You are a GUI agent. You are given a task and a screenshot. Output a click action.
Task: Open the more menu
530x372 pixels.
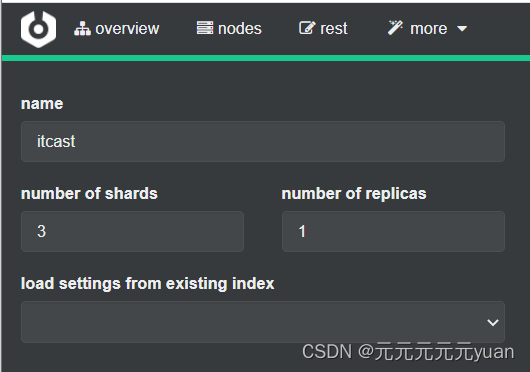pos(428,28)
